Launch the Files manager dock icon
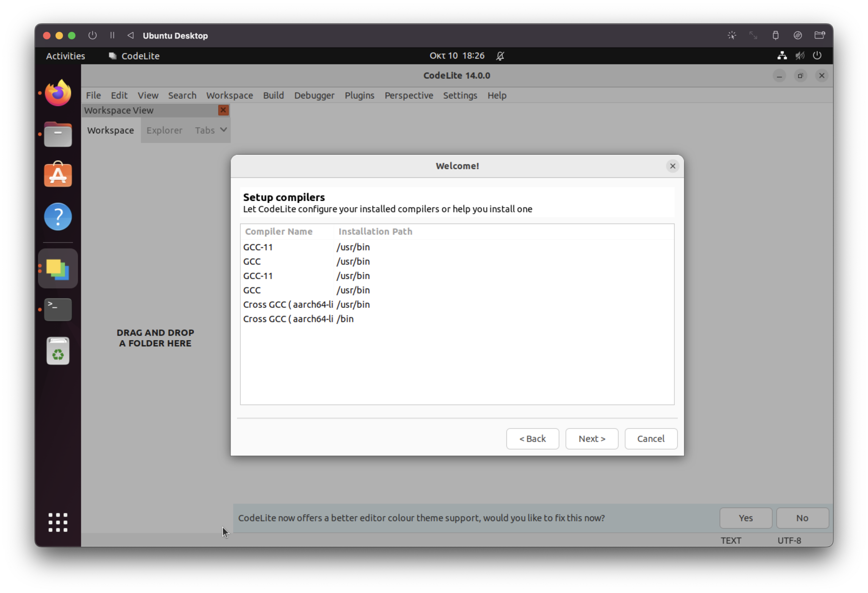 [58, 135]
